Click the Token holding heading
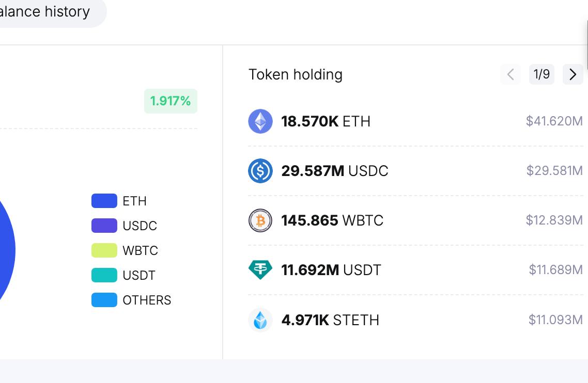Image resolution: width=588 pixels, height=383 pixels. (296, 74)
